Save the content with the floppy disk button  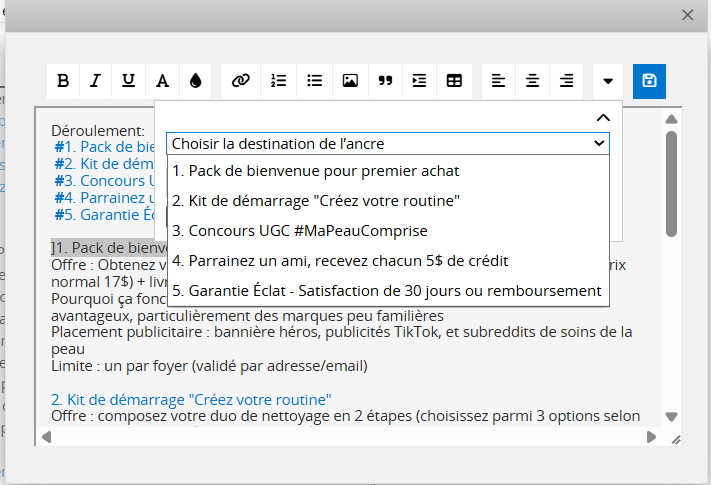[649, 81]
